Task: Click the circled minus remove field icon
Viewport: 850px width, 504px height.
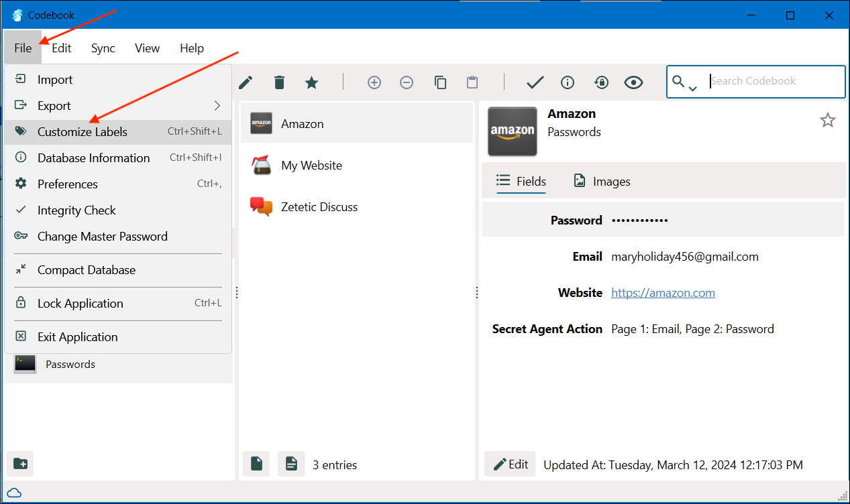Action: 407,82
